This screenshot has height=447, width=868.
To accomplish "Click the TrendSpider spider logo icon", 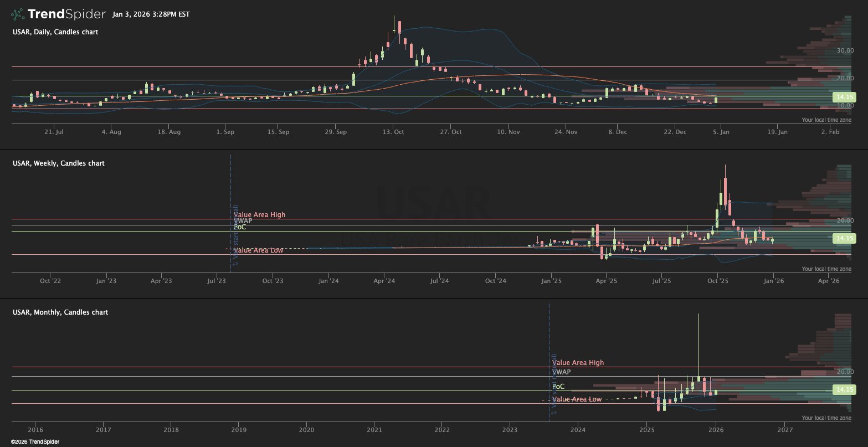I will click(x=18, y=14).
